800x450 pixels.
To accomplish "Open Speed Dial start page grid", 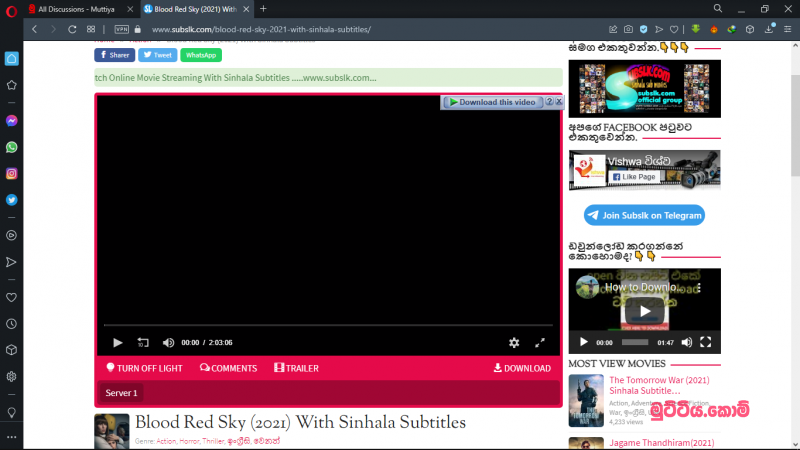I will (91, 30).
